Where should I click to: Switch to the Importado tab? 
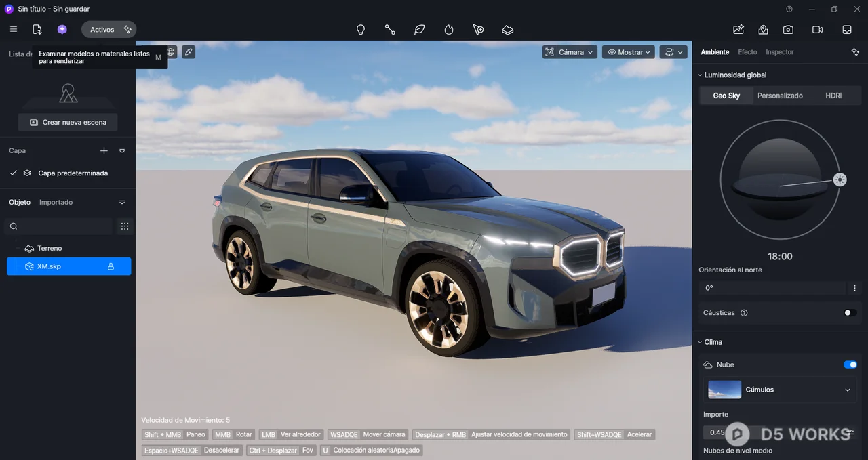(56, 203)
